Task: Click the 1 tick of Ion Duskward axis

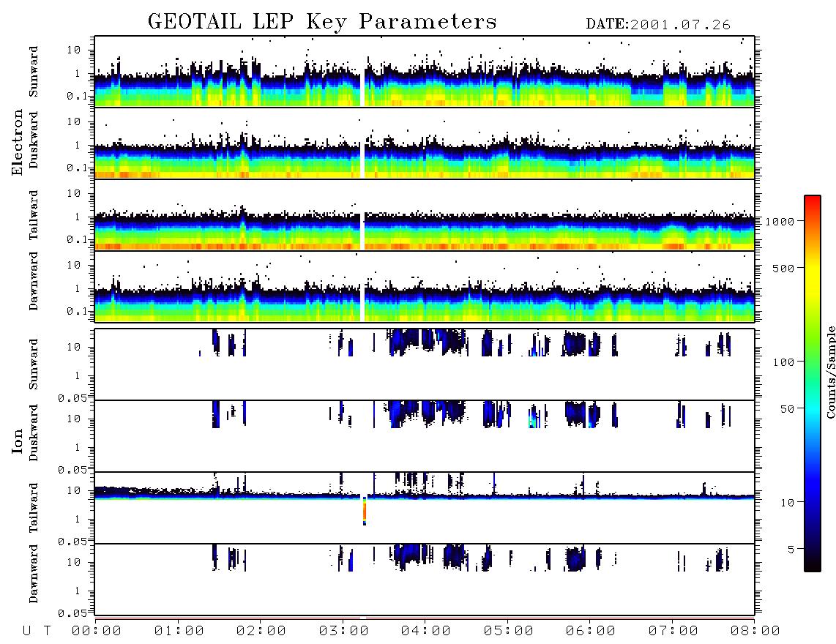Action: point(78,447)
